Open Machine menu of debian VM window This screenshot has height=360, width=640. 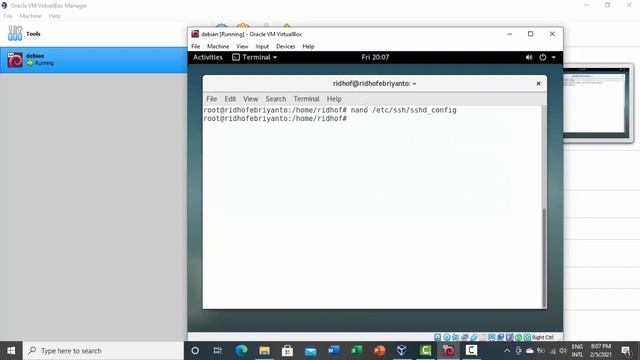218,47
